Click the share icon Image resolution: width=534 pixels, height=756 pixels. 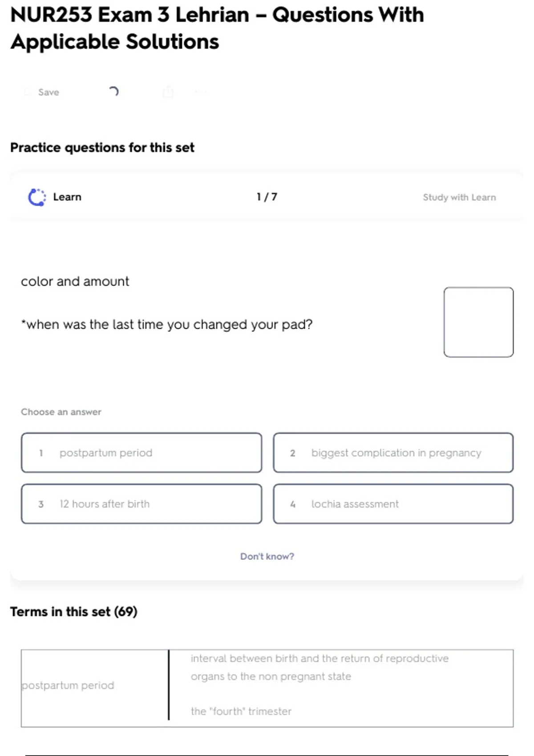coord(168,92)
